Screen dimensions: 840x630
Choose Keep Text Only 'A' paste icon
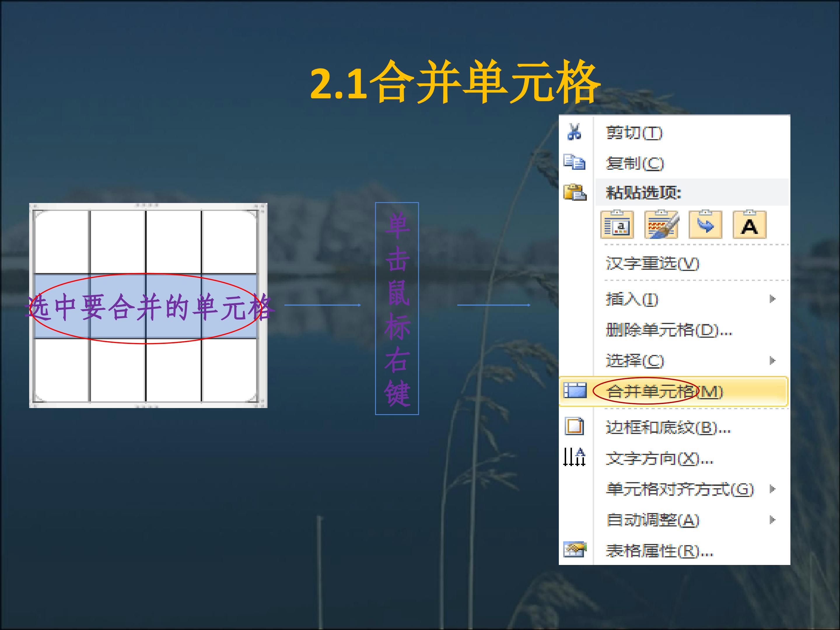click(749, 225)
